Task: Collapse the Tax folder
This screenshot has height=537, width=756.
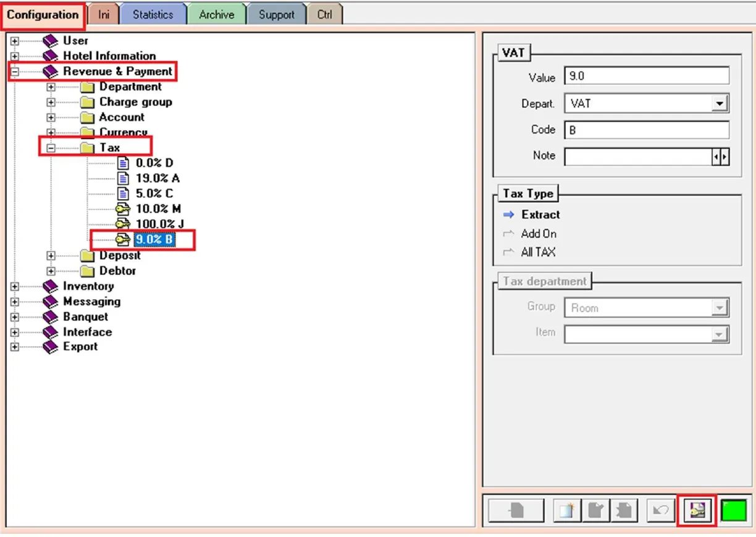Action: (51, 148)
